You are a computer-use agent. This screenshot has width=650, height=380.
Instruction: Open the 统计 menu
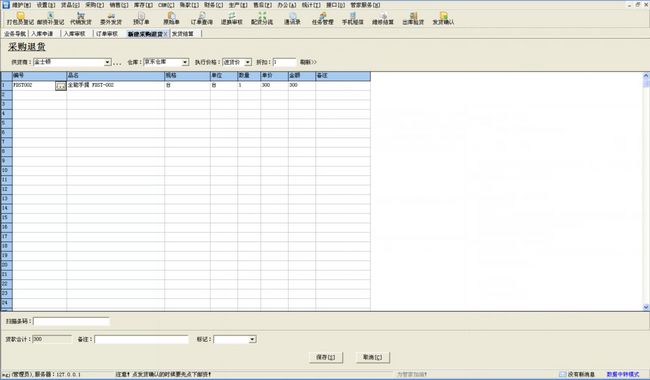click(x=311, y=5)
